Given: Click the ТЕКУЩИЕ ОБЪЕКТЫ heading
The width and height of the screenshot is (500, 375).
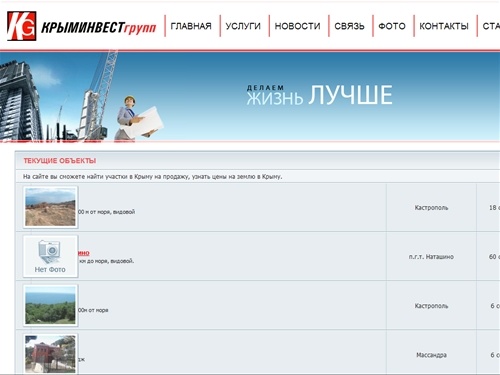Looking at the screenshot, I should 60,161.
